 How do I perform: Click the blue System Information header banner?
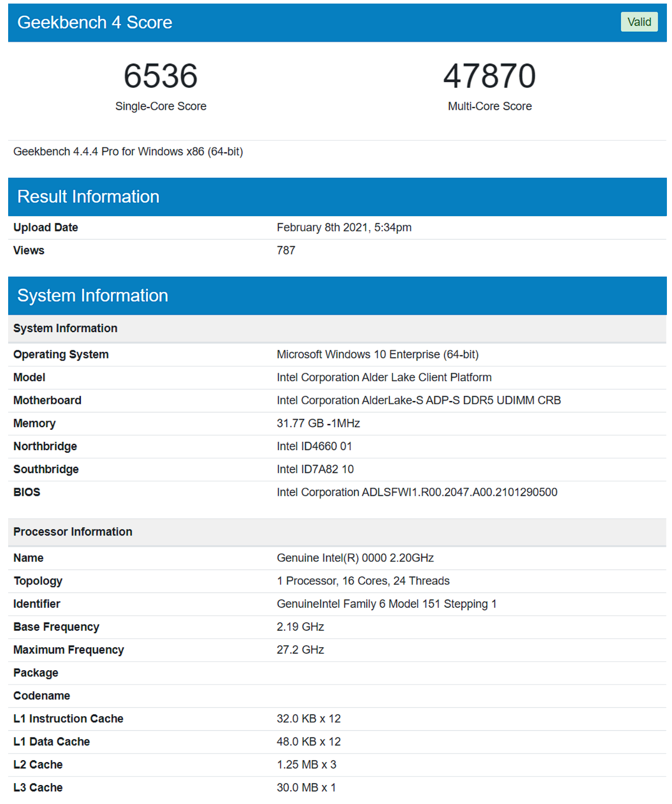(337, 295)
